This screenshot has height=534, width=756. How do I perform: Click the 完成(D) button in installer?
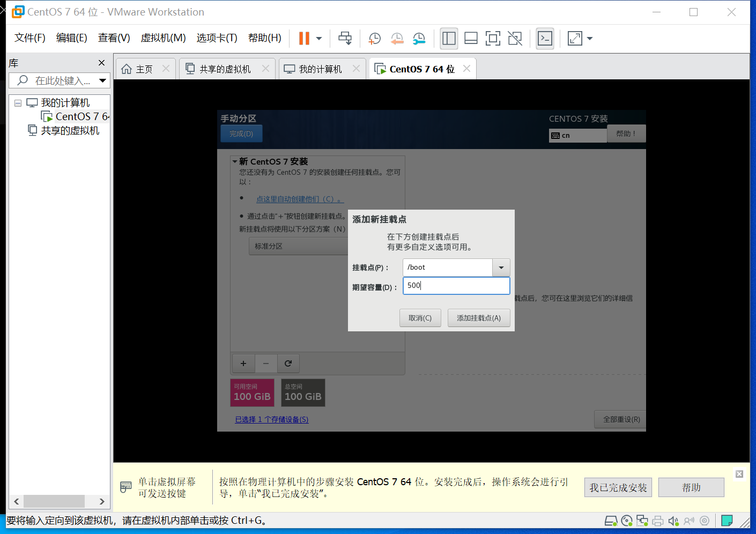241,133
